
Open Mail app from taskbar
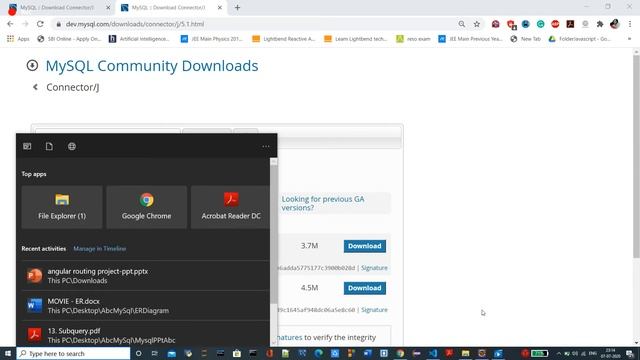coord(171,353)
